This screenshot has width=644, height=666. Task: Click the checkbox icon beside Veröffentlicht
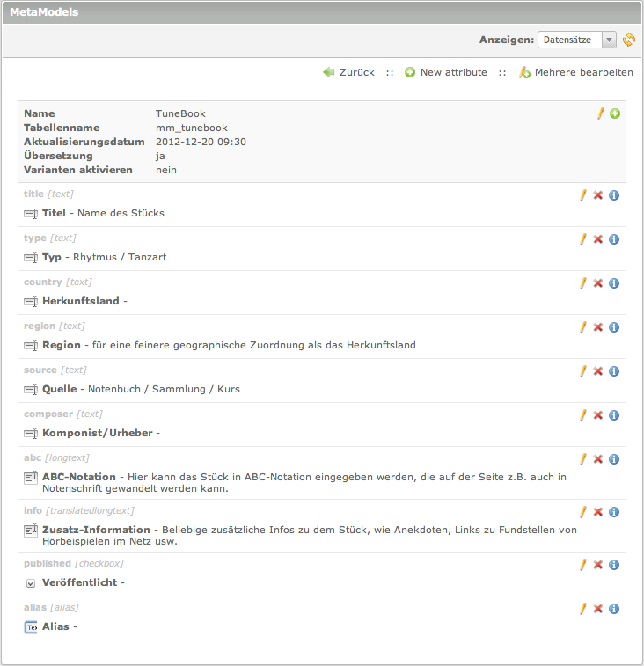[31, 583]
